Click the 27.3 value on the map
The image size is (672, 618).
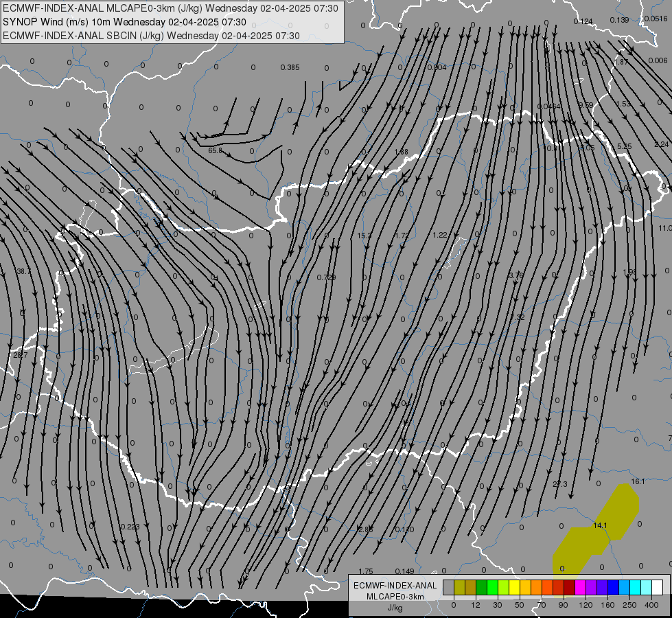pos(559,484)
